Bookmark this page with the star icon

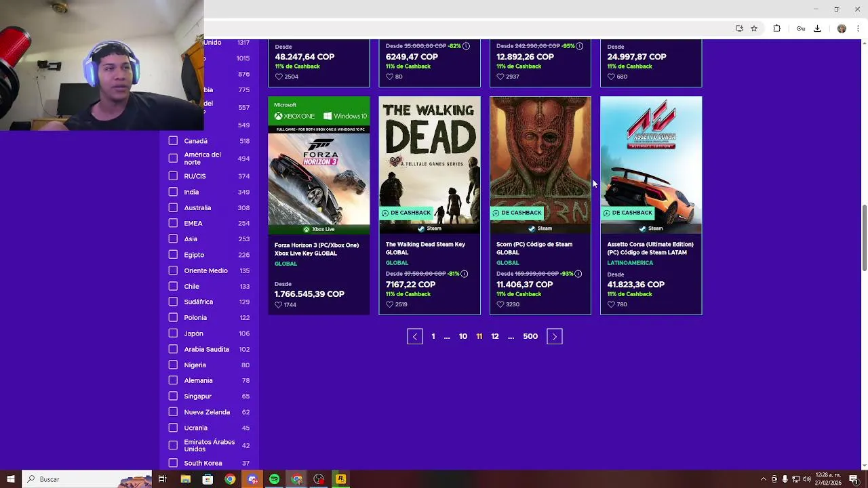(754, 28)
